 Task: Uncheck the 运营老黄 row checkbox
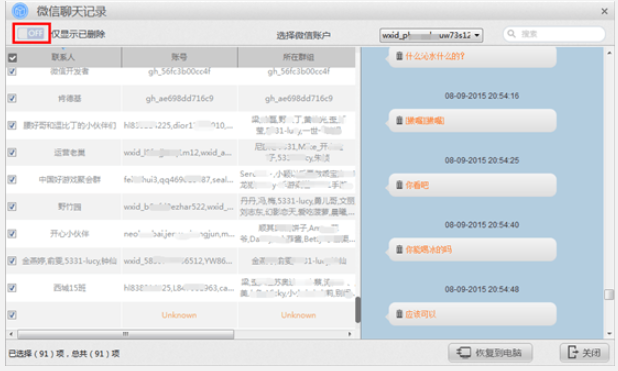tap(12, 152)
